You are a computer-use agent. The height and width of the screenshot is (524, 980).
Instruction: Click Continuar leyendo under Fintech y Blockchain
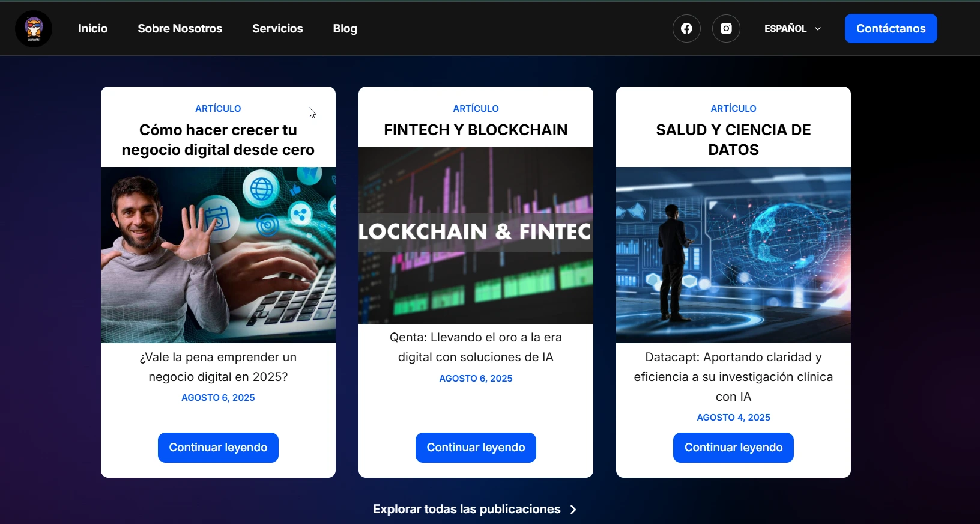tap(476, 448)
